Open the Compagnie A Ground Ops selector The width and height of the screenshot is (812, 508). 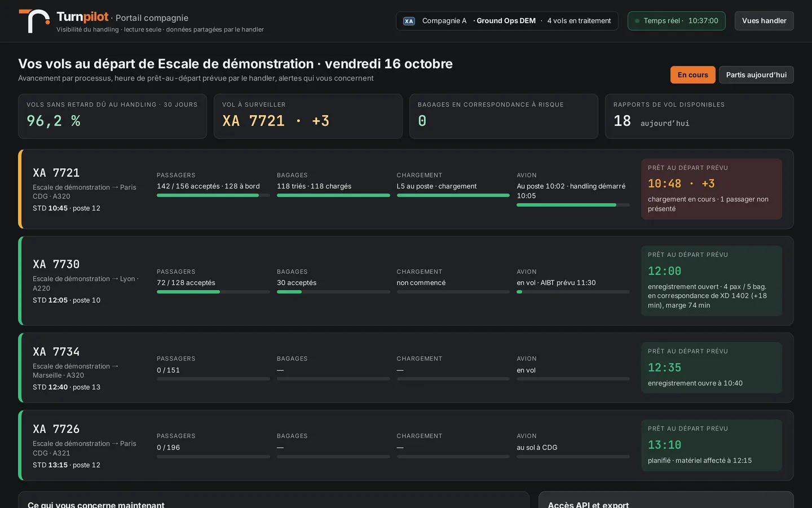(x=507, y=21)
